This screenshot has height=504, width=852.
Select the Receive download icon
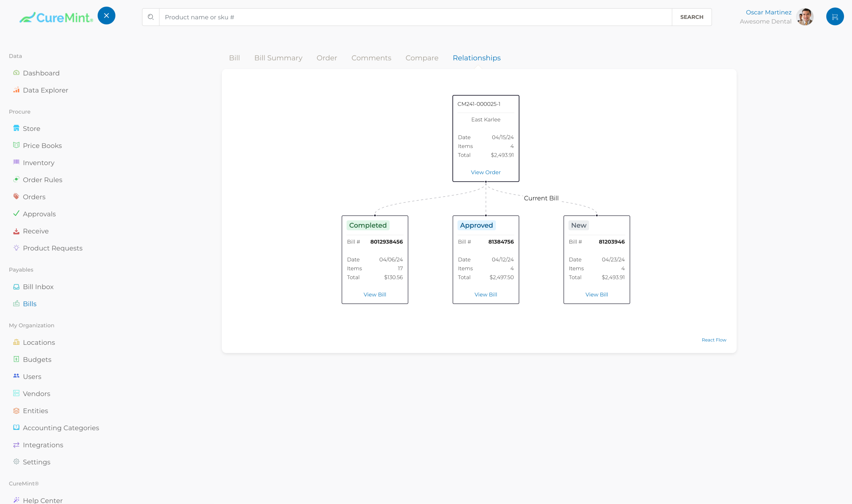[16, 231]
